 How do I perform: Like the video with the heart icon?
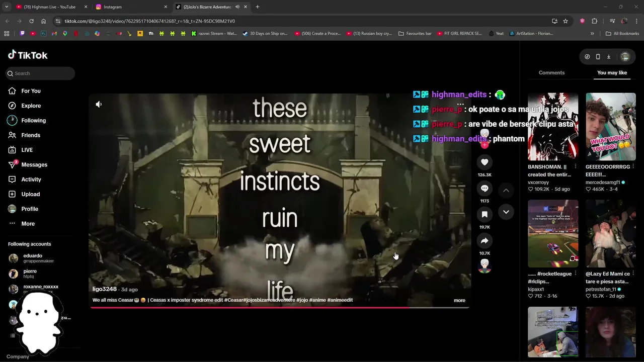tap(485, 162)
